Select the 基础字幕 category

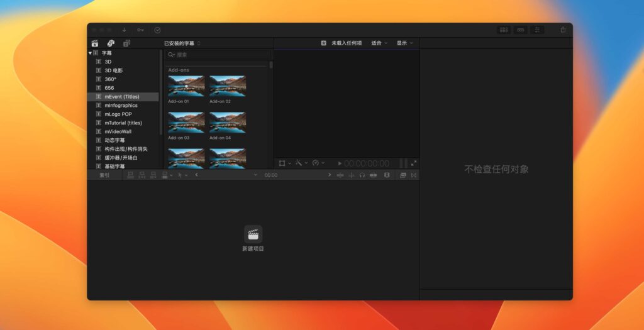tap(123, 166)
